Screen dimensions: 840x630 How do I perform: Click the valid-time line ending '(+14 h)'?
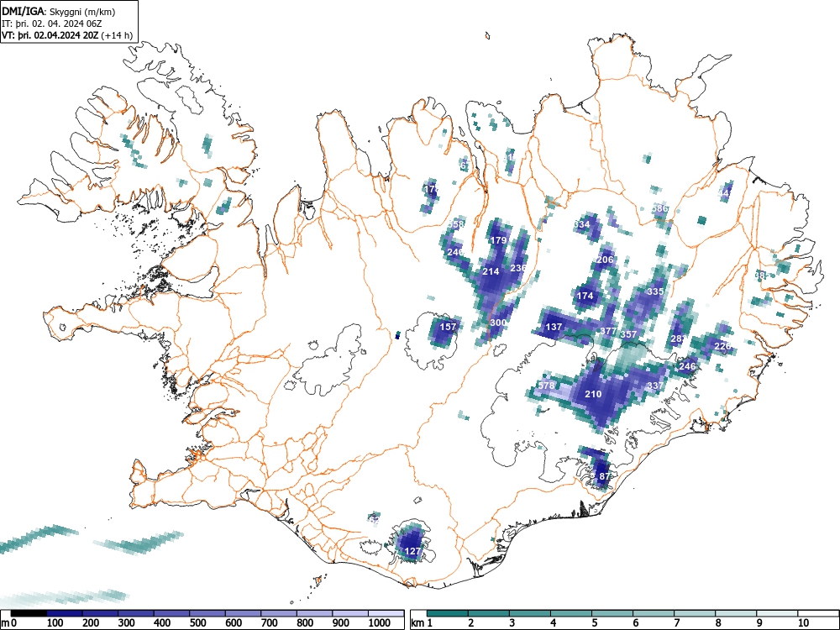67,35
